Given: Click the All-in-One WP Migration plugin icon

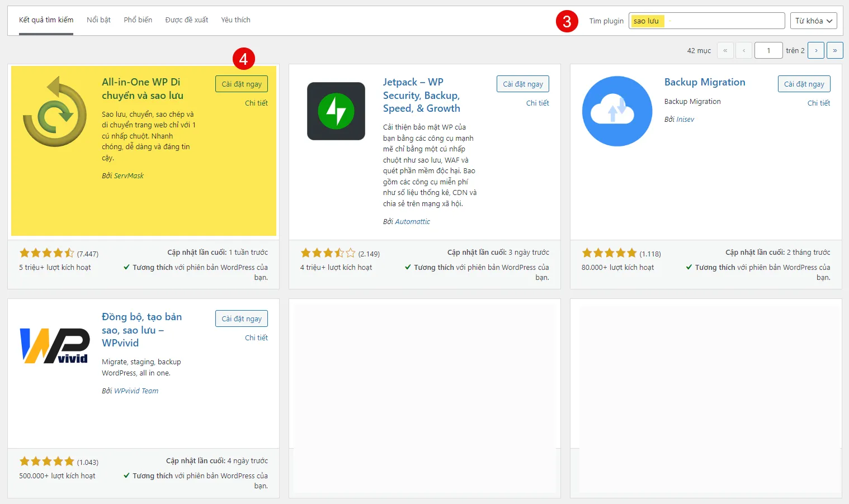Looking at the screenshot, I should tap(55, 111).
